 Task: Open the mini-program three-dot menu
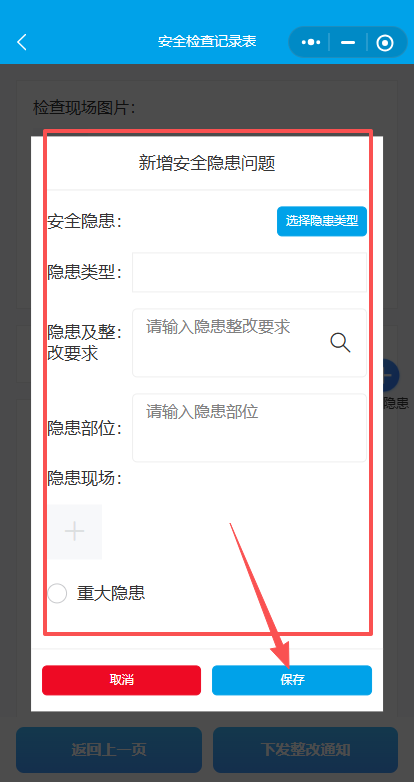pos(311,42)
